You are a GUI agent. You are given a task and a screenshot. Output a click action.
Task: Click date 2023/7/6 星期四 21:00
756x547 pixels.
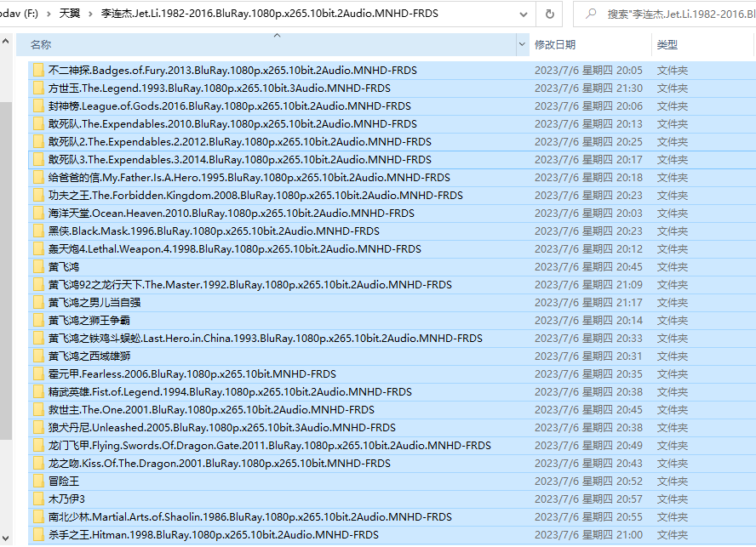coord(588,534)
